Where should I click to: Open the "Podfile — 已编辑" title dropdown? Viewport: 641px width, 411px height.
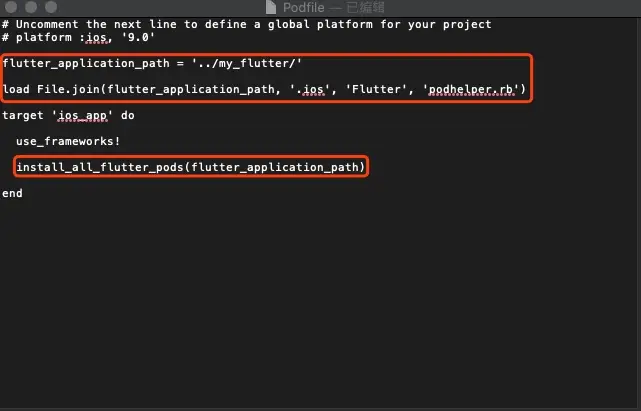[334, 7]
